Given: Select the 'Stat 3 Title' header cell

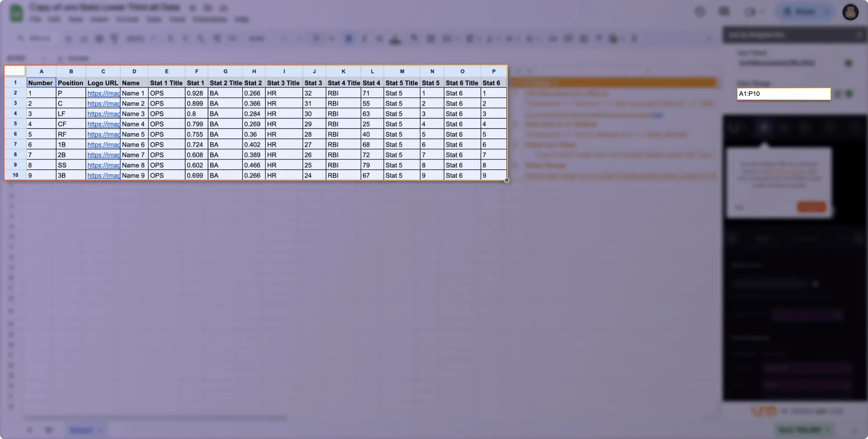Looking at the screenshot, I should coord(284,83).
